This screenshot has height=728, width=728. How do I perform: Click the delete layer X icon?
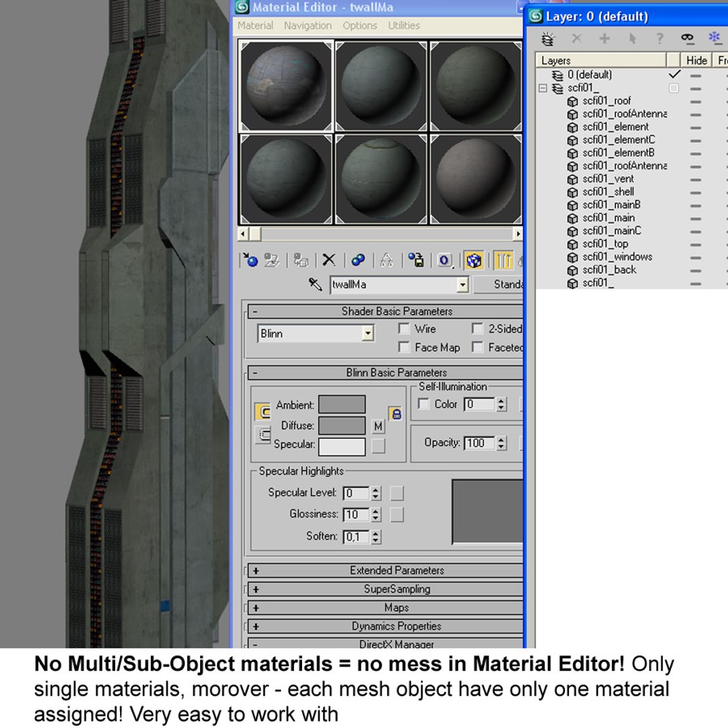click(x=576, y=38)
